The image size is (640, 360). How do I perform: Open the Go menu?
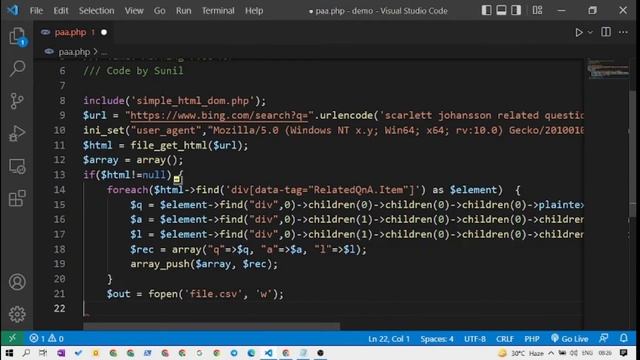(160, 11)
